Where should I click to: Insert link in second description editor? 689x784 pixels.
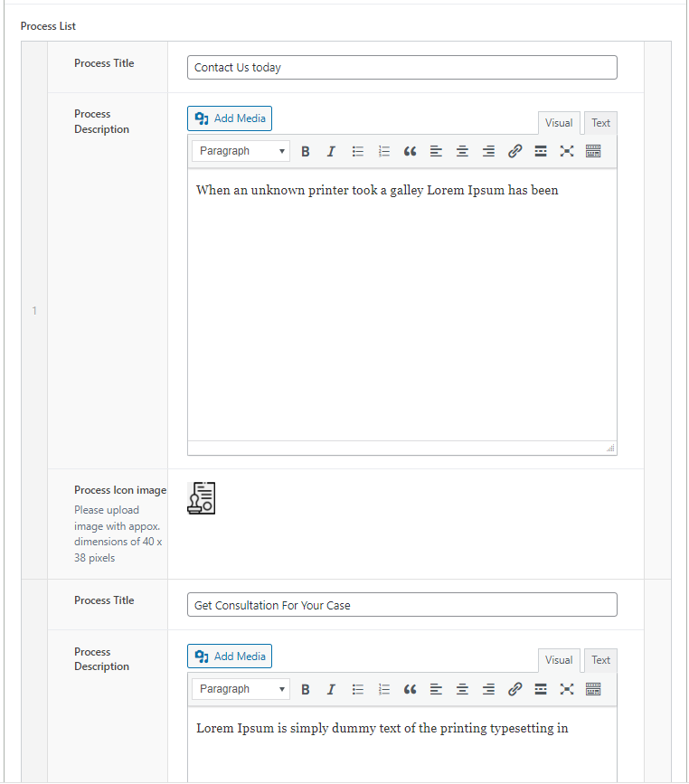coord(515,689)
